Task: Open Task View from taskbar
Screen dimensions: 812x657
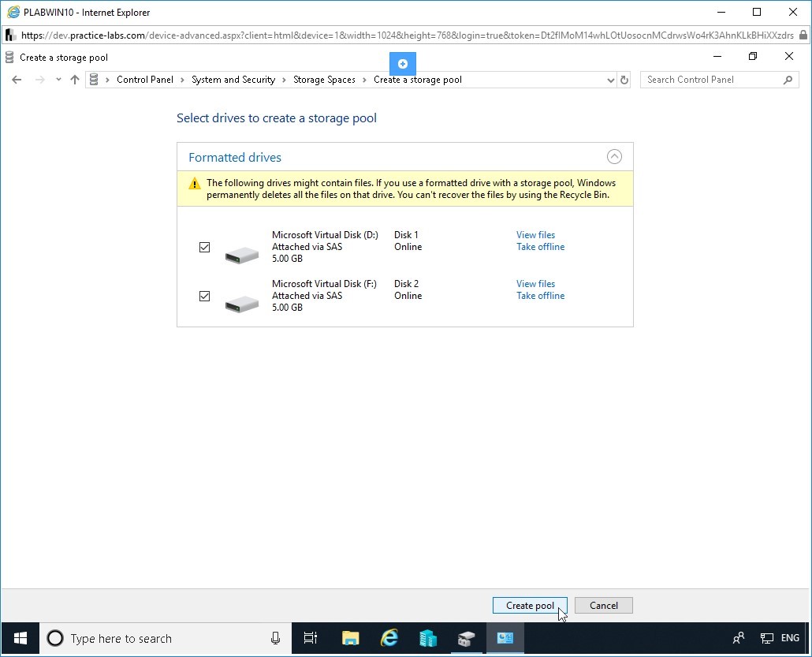Action: pyautogui.click(x=310, y=638)
